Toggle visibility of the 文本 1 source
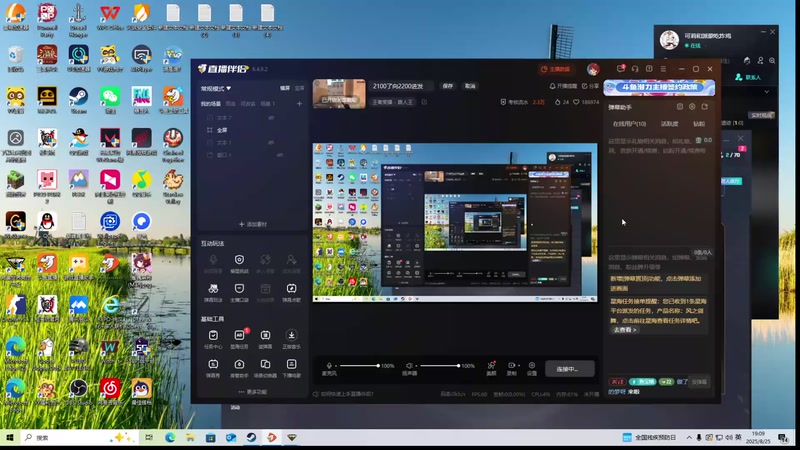The image size is (800, 450). (x=271, y=142)
